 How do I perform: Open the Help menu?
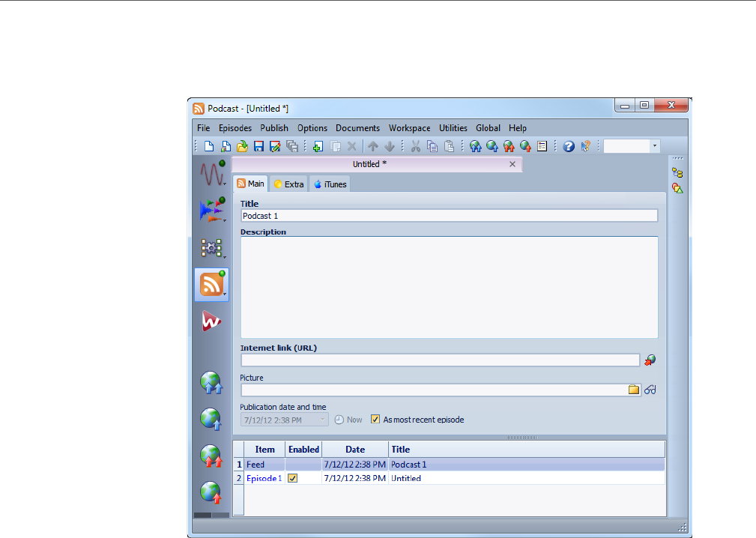click(x=517, y=127)
